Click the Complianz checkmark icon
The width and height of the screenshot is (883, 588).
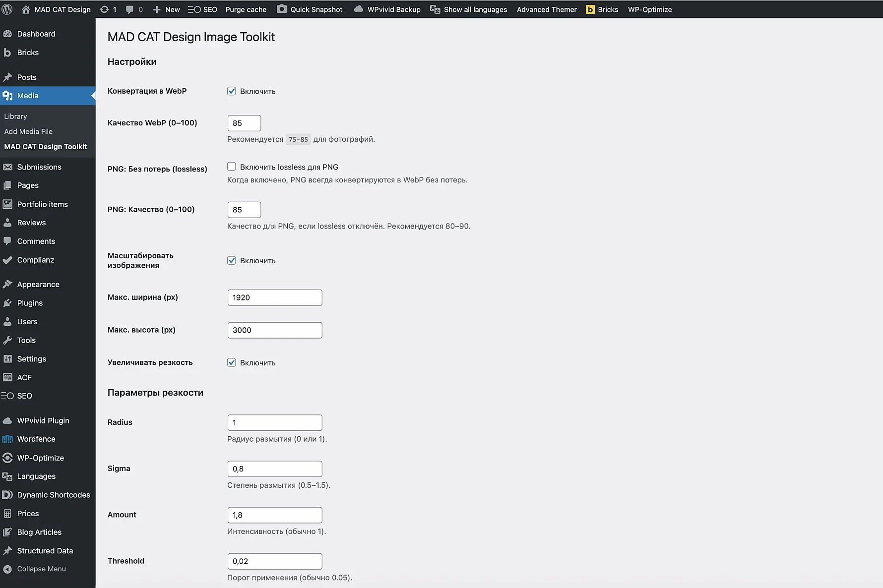click(x=7, y=260)
